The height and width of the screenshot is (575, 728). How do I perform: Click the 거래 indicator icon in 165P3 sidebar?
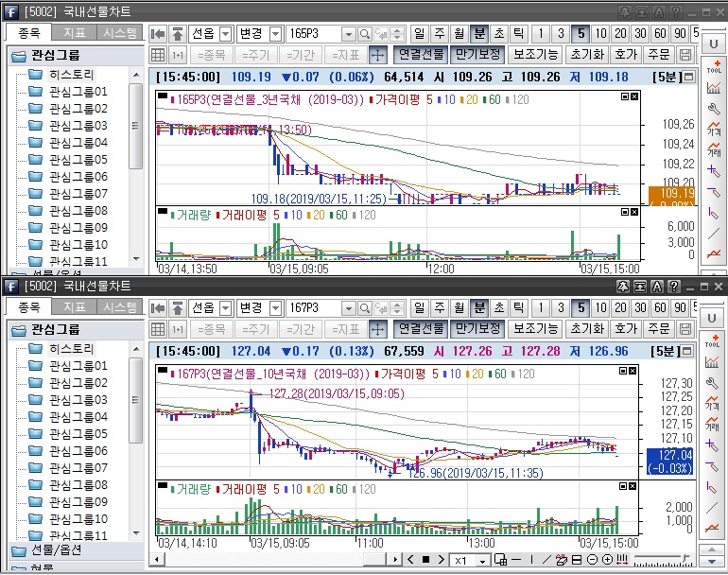coord(714,149)
